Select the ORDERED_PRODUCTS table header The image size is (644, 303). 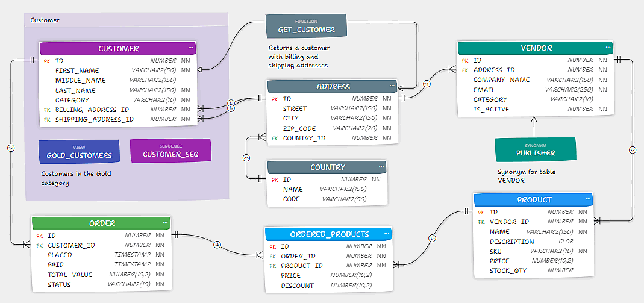pyautogui.click(x=328, y=234)
